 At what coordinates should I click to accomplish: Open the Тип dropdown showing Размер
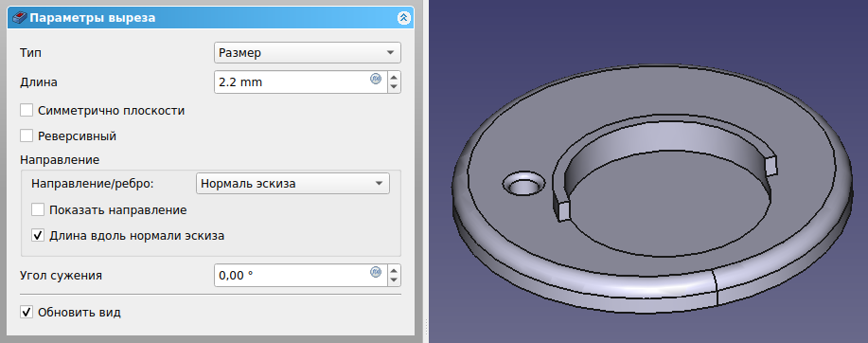pyautogui.click(x=308, y=53)
